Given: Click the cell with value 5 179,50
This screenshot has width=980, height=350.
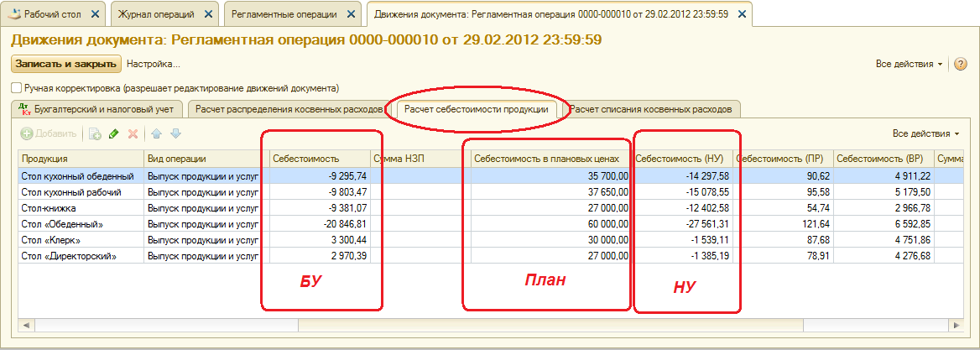Looking at the screenshot, I should pos(883,192).
